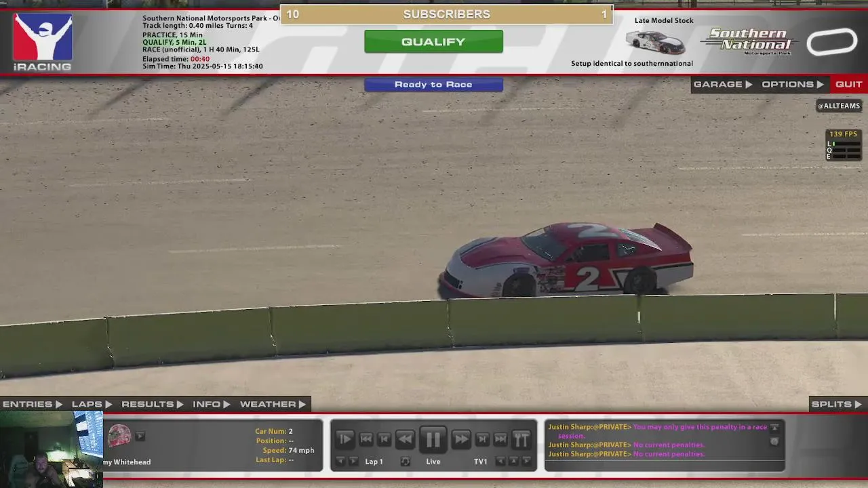Screen dimensions: 868x488
Task: Pause the replay
Action: (433, 439)
